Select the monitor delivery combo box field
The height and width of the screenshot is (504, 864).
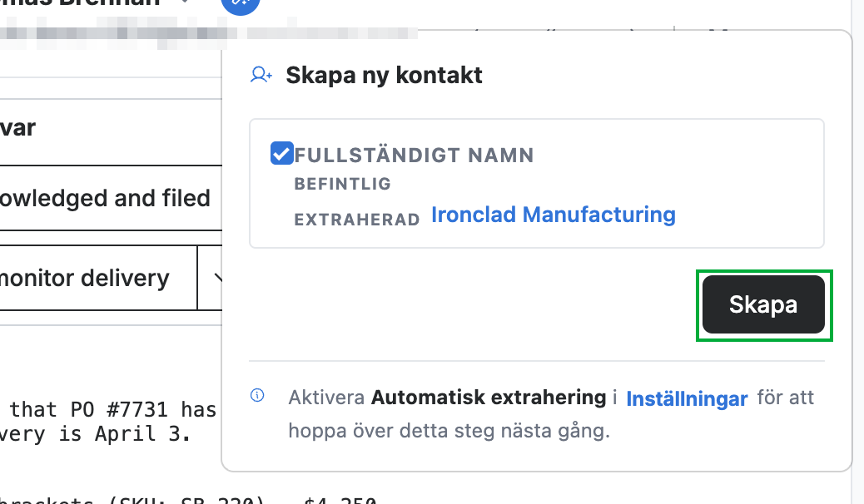98,278
